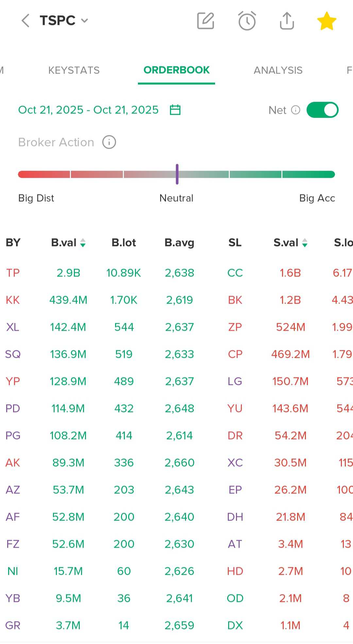Sort by B.val column arrows
The height and width of the screenshot is (644, 353).
click(x=83, y=243)
